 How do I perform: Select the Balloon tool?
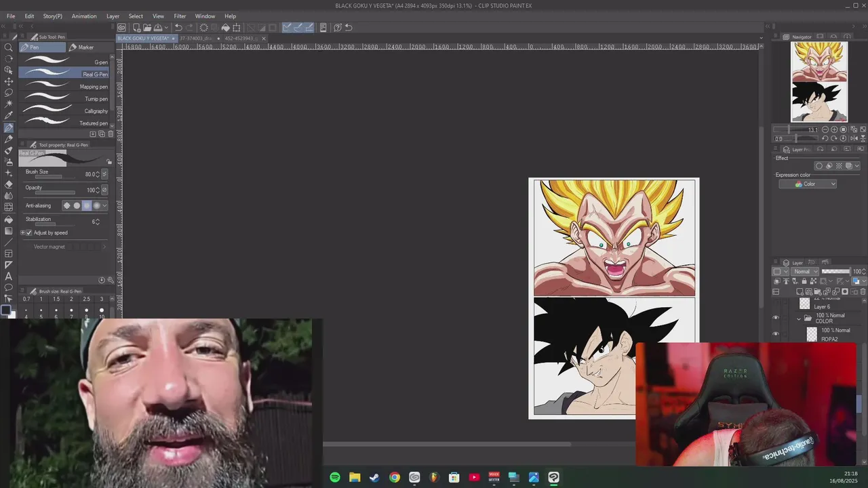click(x=9, y=288)
